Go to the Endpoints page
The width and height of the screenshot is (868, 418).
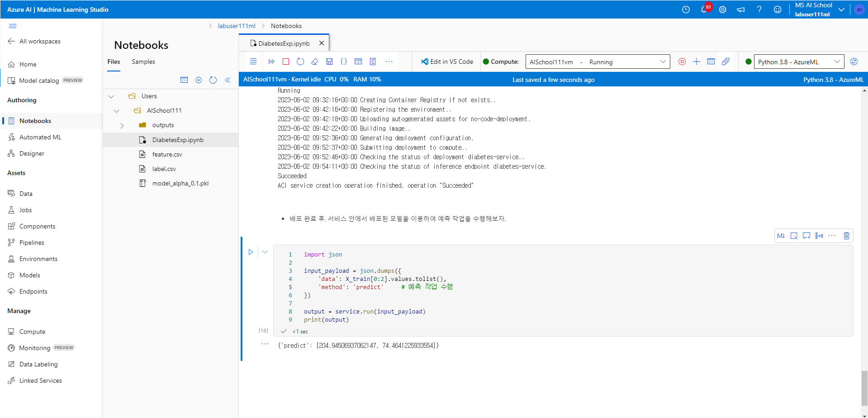pos(33,291)
